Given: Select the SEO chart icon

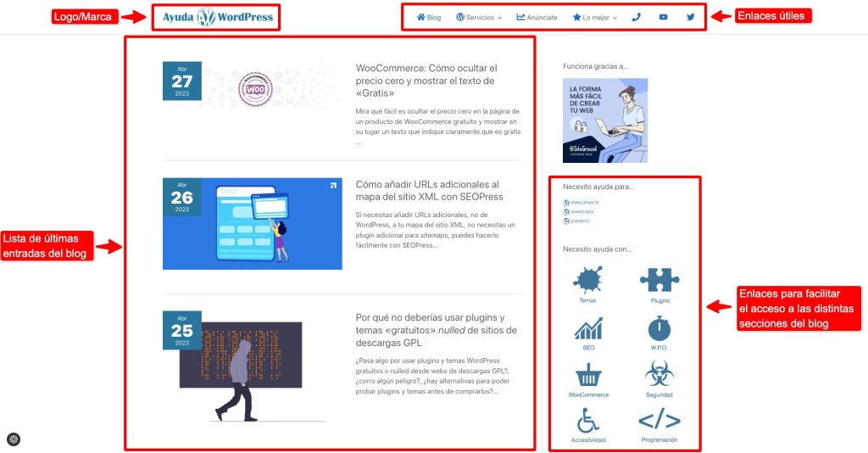Looking at the screenshot, I should (588, 328).
